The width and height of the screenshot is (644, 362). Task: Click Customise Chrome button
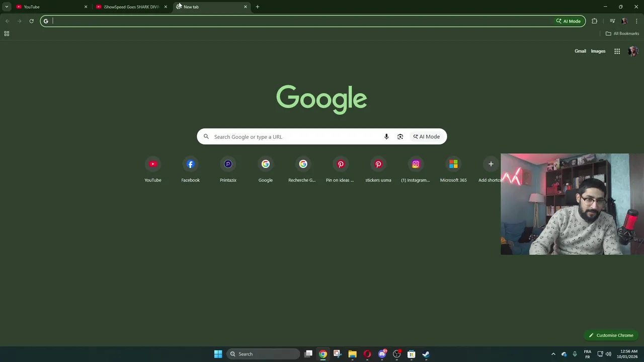(x=611, y=335)
